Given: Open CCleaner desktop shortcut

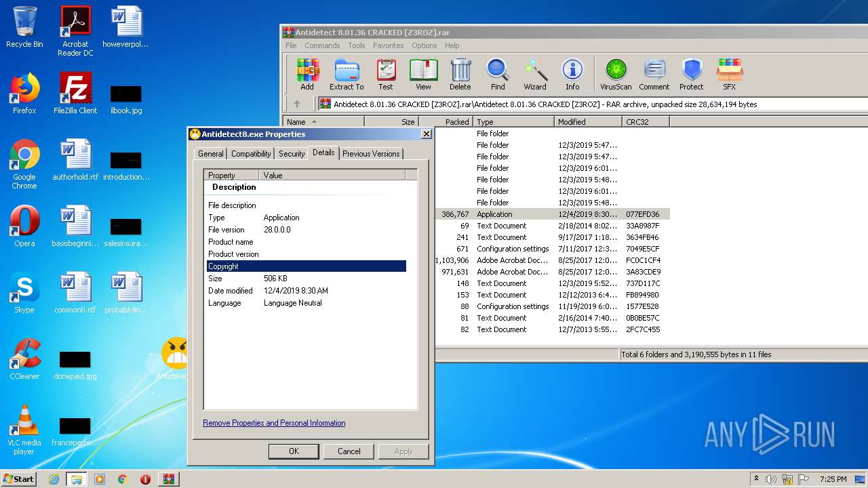Looking at the screenshot, I should click(x=24, y=359).
